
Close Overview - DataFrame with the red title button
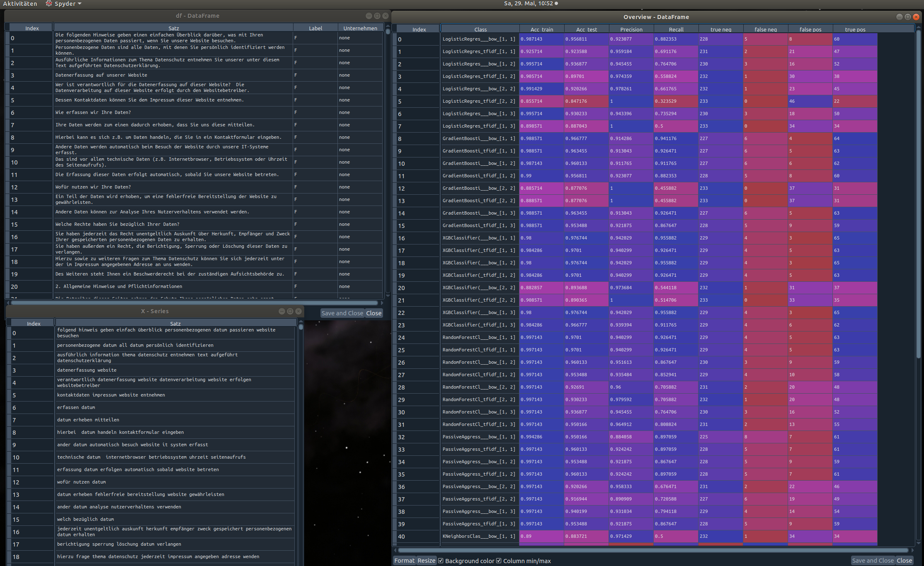coord(916,17)
